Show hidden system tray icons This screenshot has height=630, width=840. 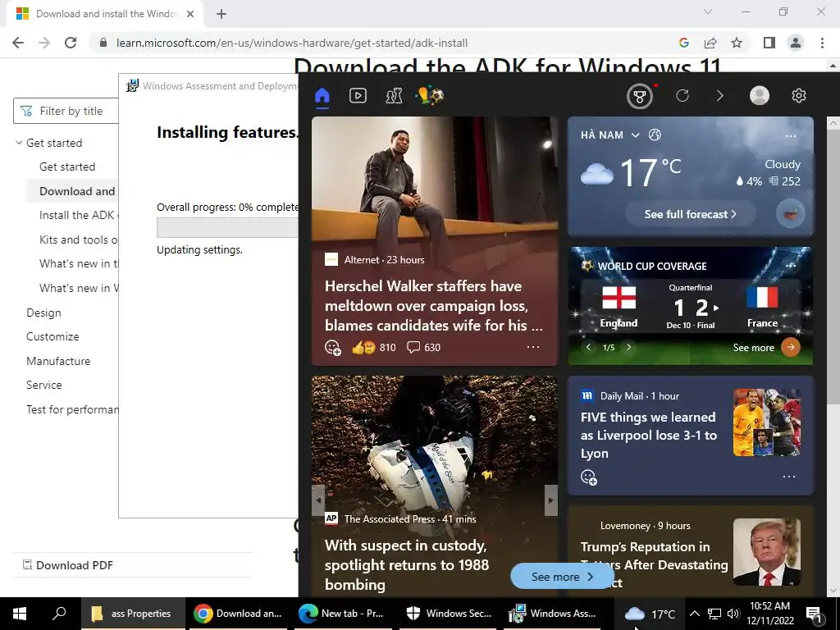point(694,614)
